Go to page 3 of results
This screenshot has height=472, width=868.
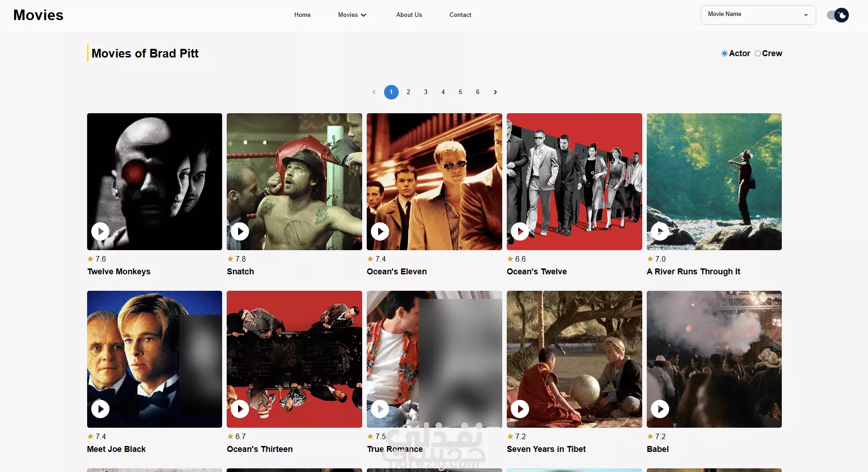(x=426, y=92)
